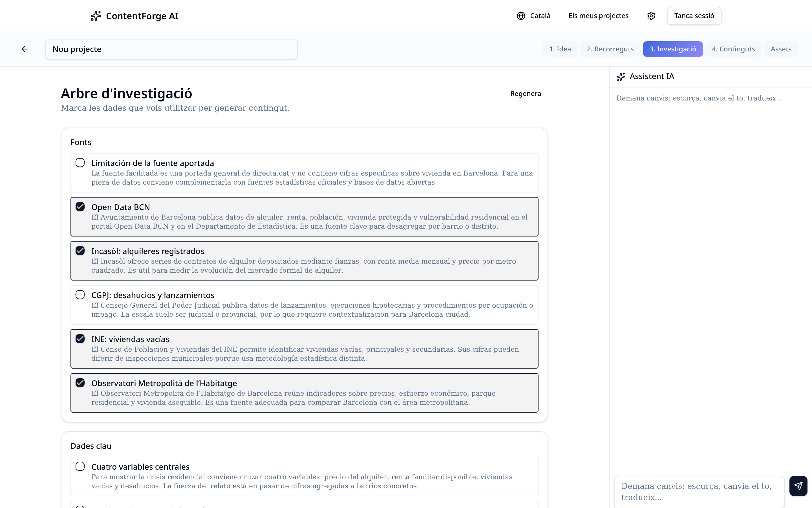Open the Assets tab
Screen dimensions: 812x508
(781, 49)
